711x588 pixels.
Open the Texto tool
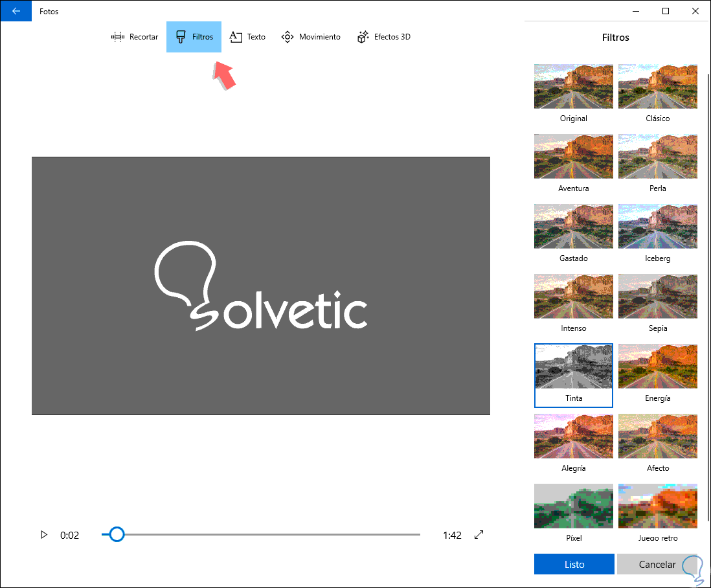(247, 37)
